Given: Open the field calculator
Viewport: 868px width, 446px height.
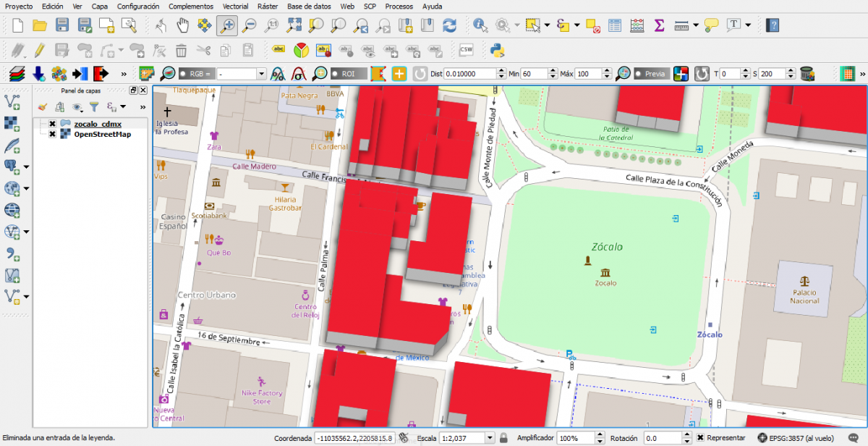Looking at the screenshot, I should tap(637, 25).
